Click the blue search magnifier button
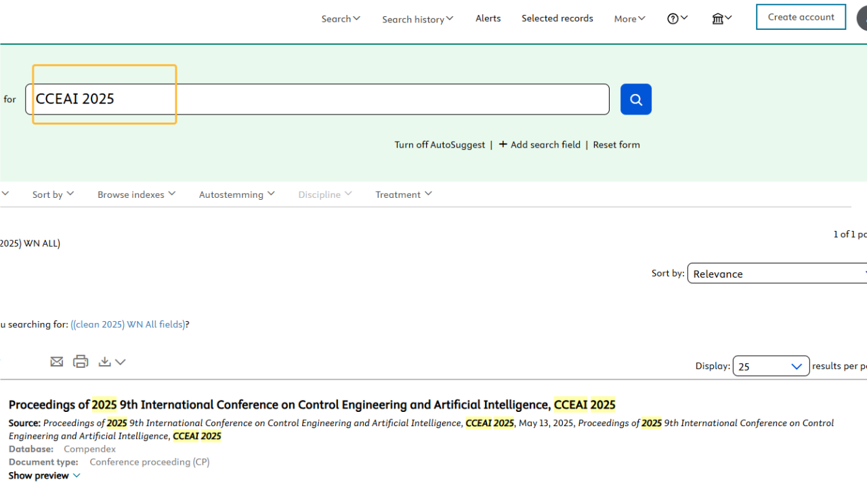Viewport: 867px width, 504px height. [x=635, y=99]
